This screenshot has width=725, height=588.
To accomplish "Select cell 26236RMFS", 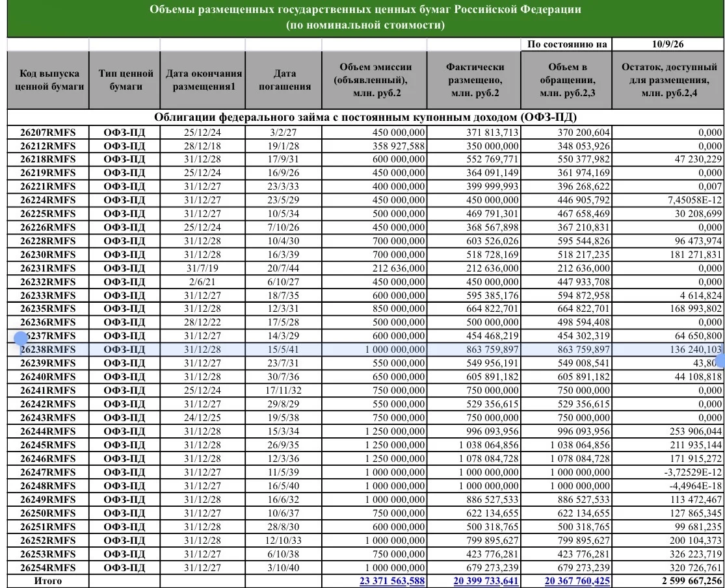I will (48, 322).
